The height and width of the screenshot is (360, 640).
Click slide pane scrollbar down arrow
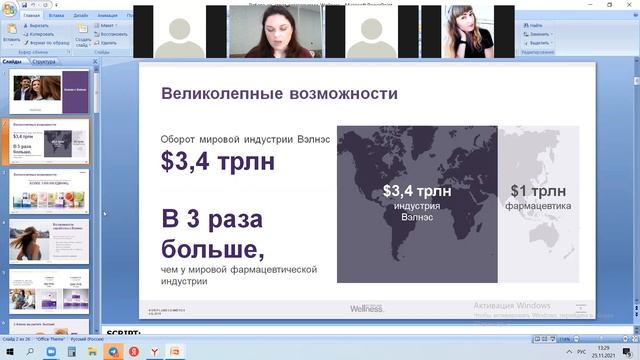coord(96,331)
